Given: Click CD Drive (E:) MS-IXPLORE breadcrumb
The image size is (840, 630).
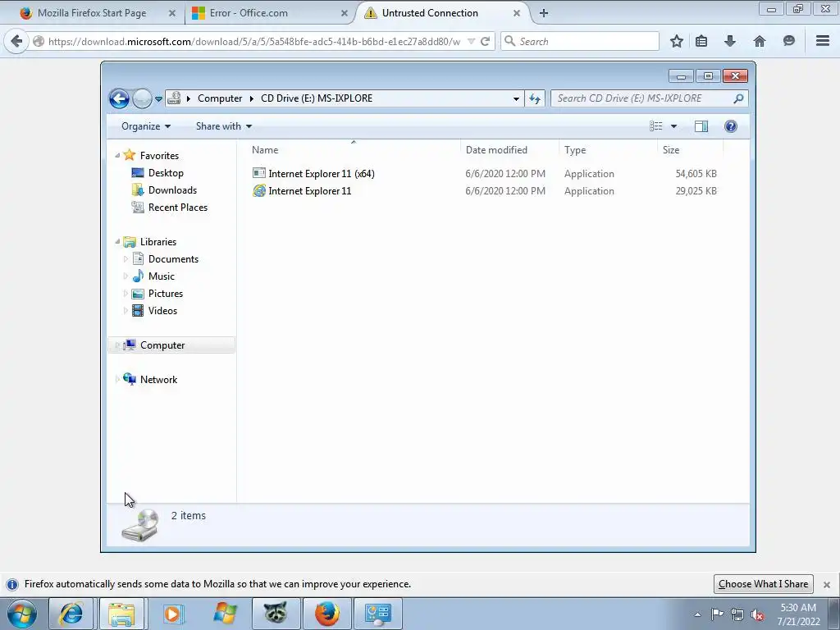Looking at the screenshot, I should [317, 98].
